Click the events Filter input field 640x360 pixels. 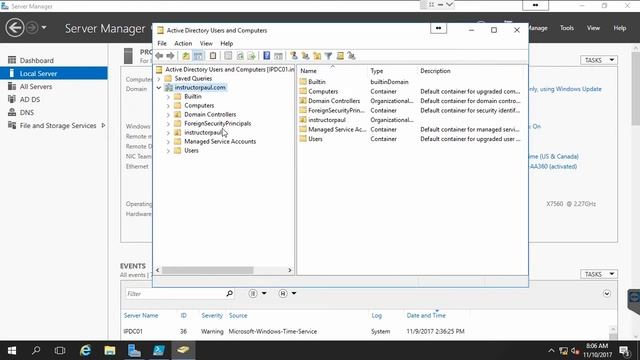coord(175,293)
